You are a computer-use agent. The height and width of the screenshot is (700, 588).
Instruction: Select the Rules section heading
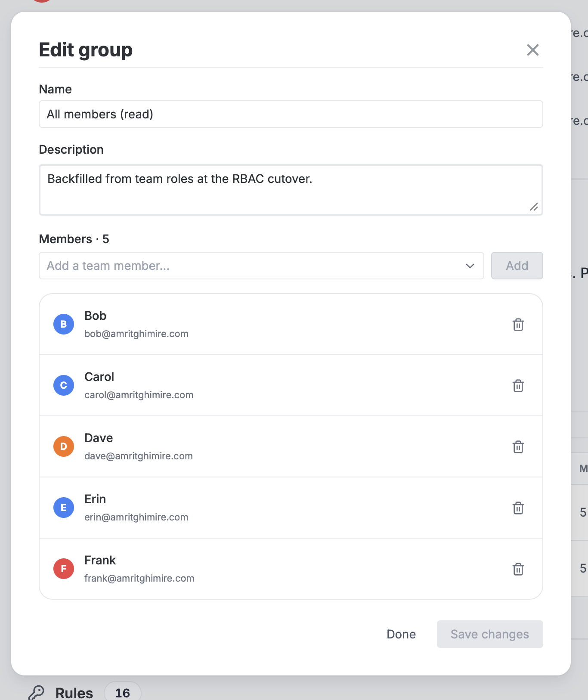pyautogui.click(x=74, y=693)
